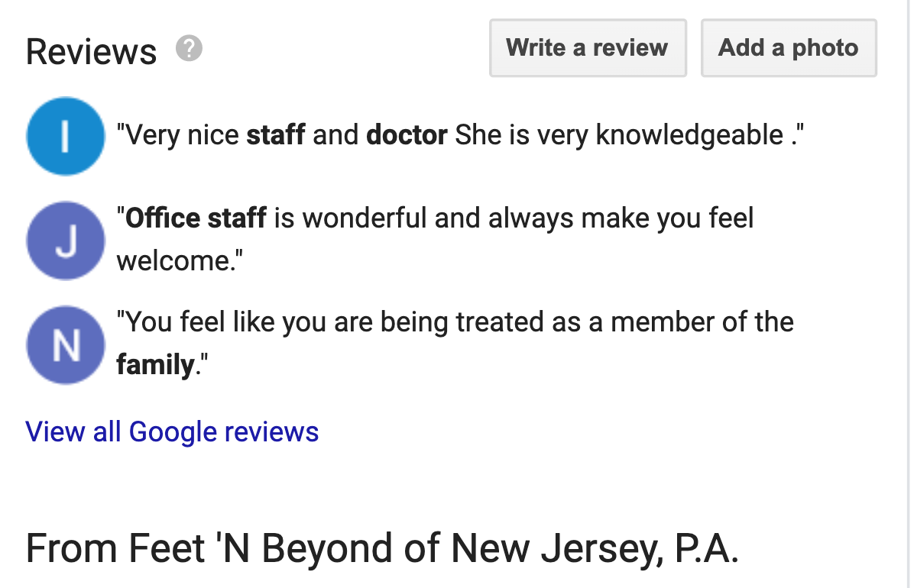This screenshot has width=914, height=588.
Task: Open the review starting "You feel like you"
Action: tap(455, 343)
